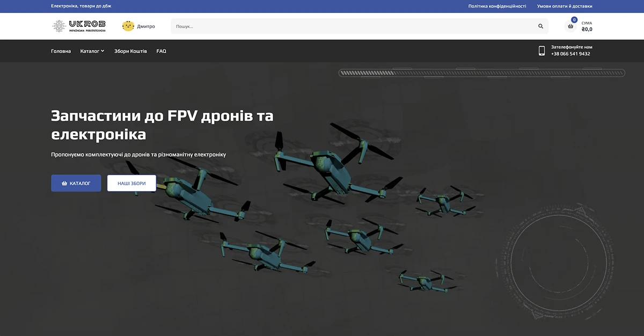Open the Політика конфіденційності link
The width and height of the screenshot is (644, 336).
pyautogui.click(x=497, y=6)
